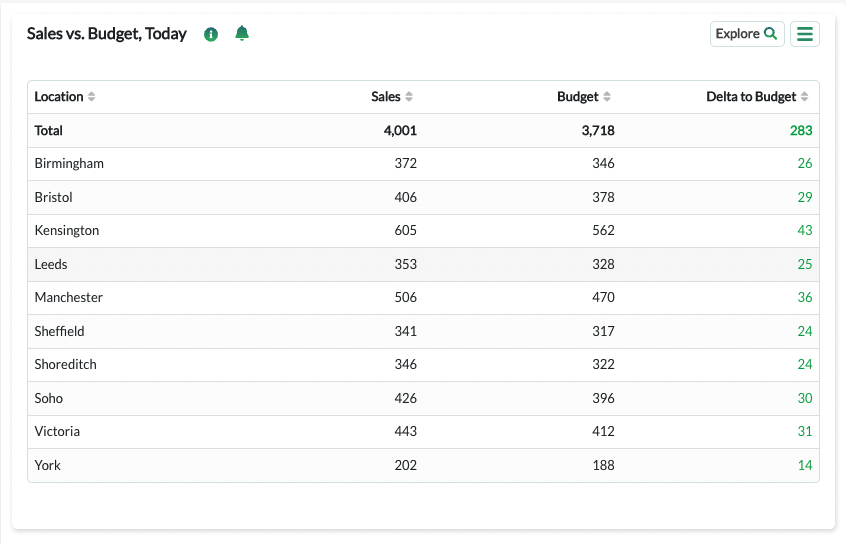The image size is (846, 544).
Task: Select the Kensington location cell
Action: (67, 230)
